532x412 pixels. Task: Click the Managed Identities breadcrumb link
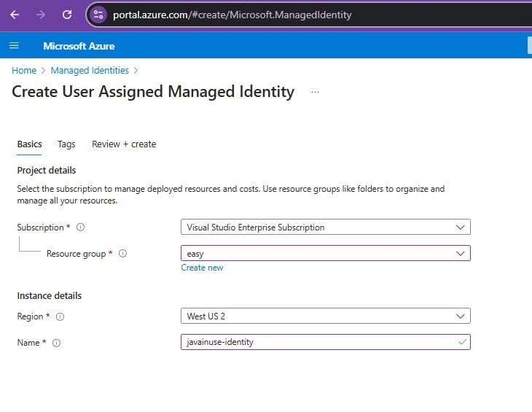coord(90,70)
